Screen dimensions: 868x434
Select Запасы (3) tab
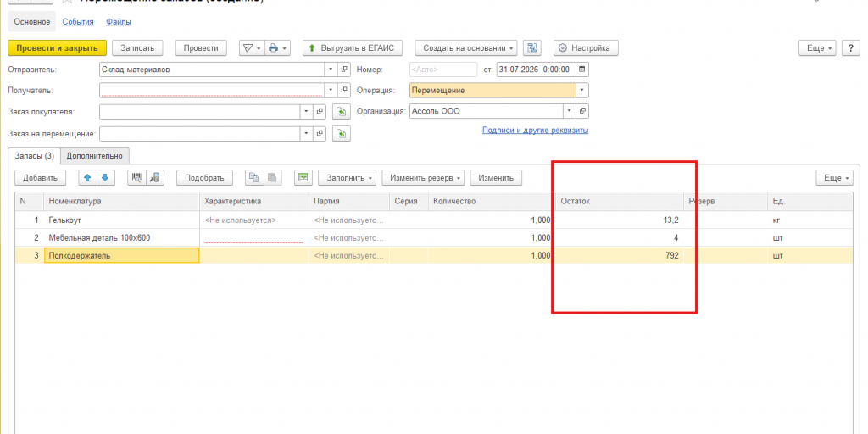pos(34,156)
